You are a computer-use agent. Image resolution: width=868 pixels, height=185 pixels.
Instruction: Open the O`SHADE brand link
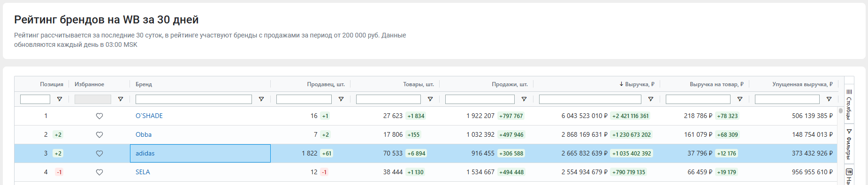(149, 116)
